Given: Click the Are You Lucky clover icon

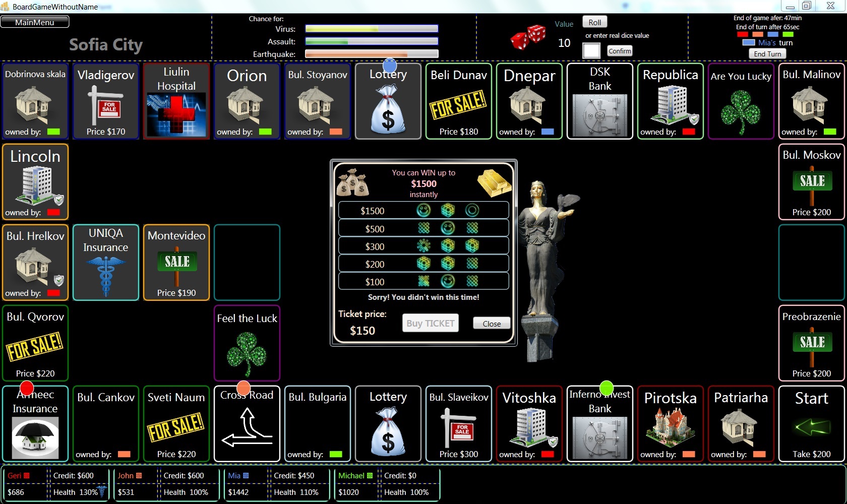Looking at the screenshot, I should coord(741,112).
